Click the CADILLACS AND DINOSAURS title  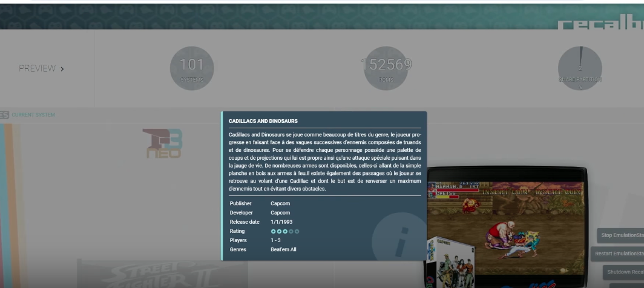263,121
